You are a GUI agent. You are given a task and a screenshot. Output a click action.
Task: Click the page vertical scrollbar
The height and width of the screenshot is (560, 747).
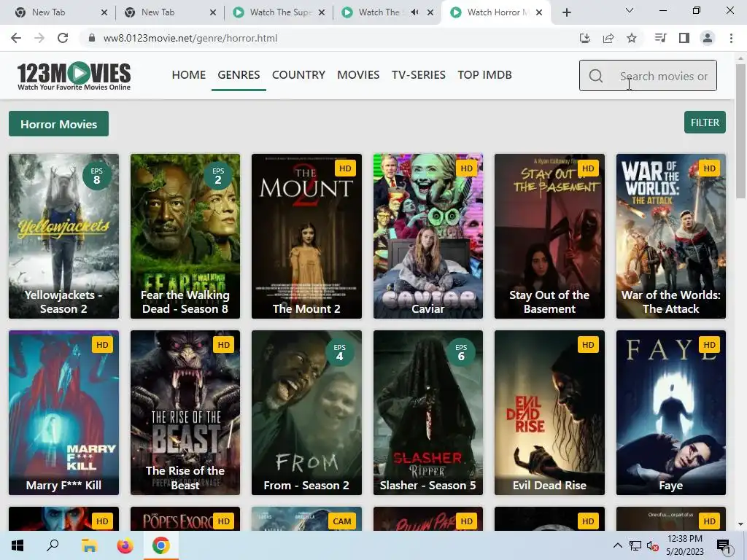[x=740, y=131]
